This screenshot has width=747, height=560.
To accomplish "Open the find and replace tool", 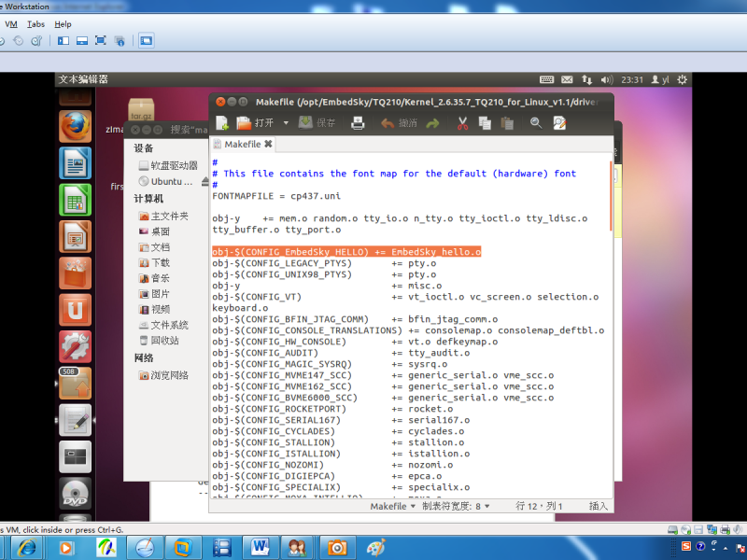I will coord(559,122).
